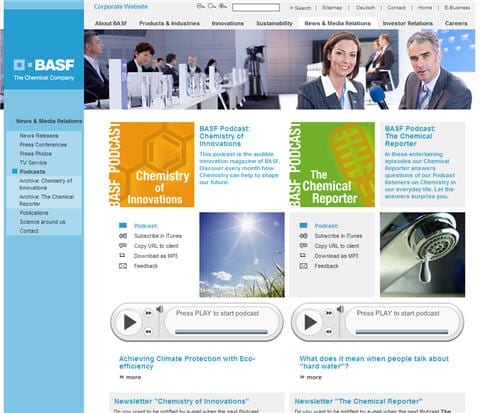Click the feedback envelope icon under Chemistry of Innovations
The height and width of the screenshot is (413, 480).
point(123,266)
